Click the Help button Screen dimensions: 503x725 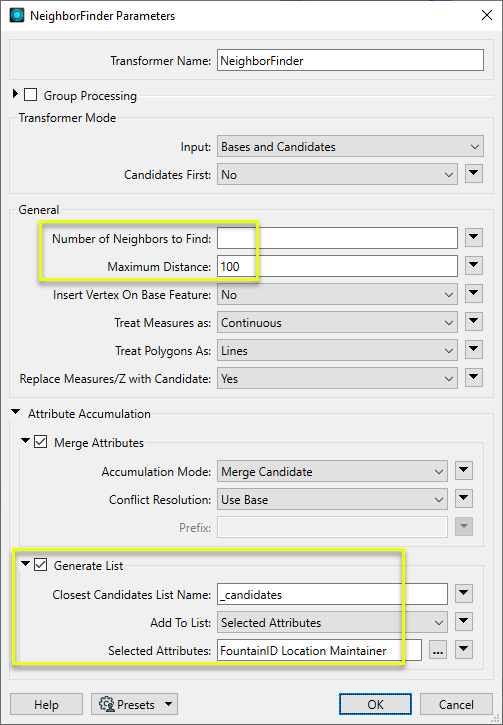46,704
